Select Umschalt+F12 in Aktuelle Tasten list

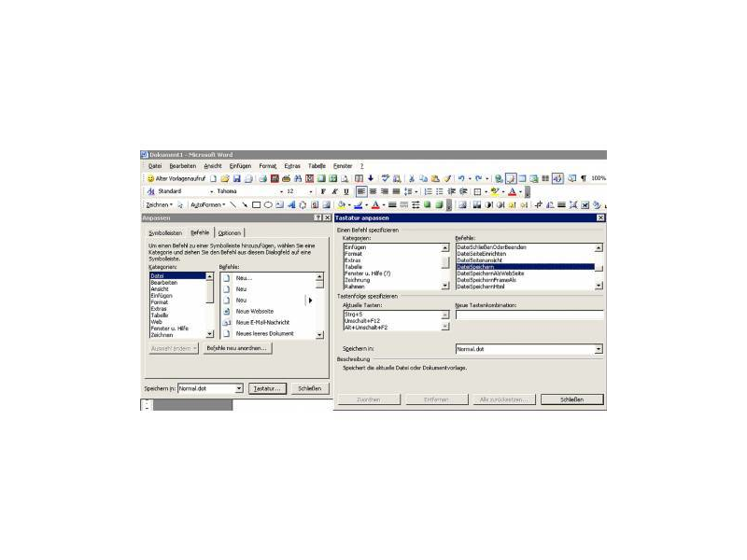point(392,321)
